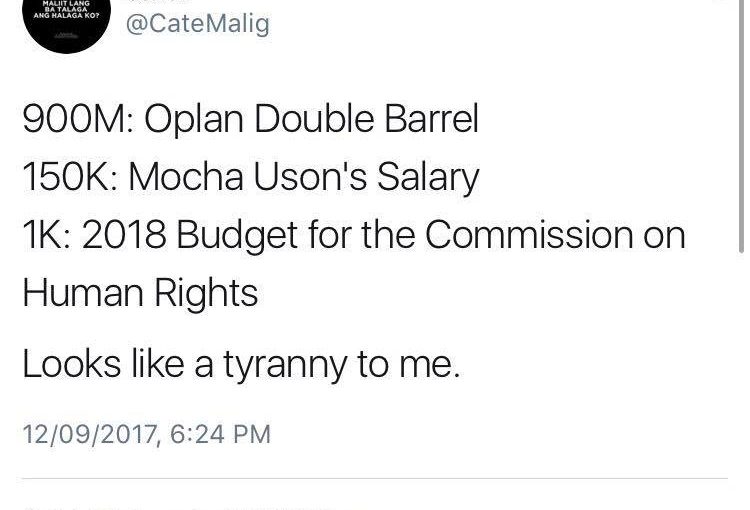Open the @CateMalig profile handle

198,24
